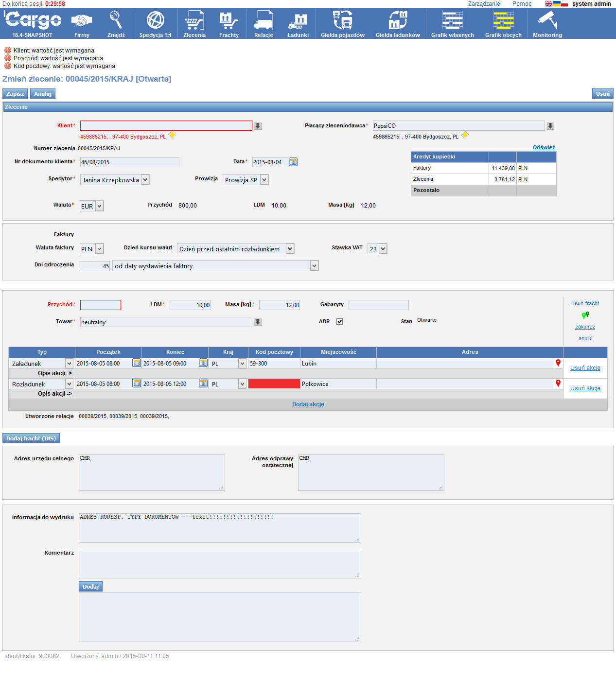The image size is (616, 680).
Task: Click yellow diamond icon under Klient address
Action: [x=172, y=135]
